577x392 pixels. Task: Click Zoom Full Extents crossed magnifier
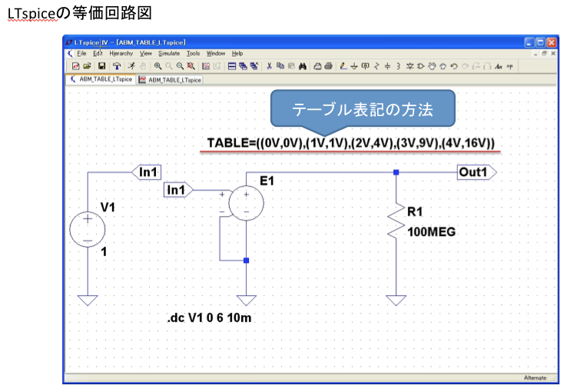(x=191, y=66)
